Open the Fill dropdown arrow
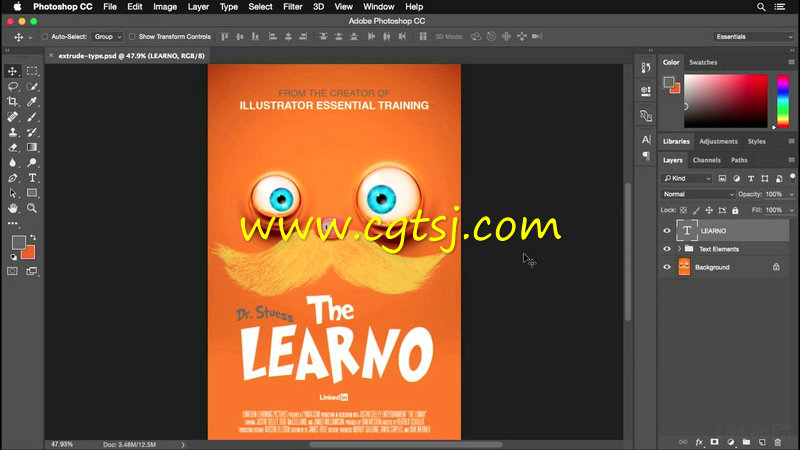Image resolution: width=800 pixels, height=450 pixels. tap(792, 210)
